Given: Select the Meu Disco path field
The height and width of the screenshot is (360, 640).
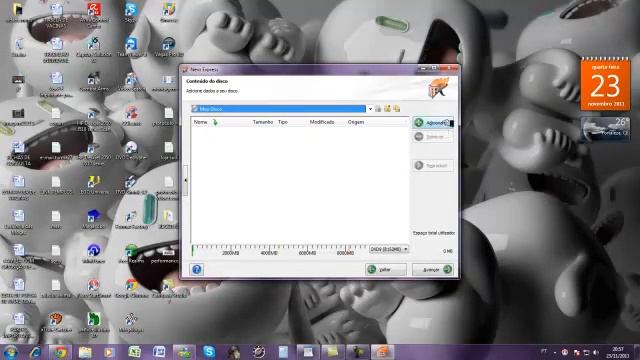Looking at the screenshot, I should (x=279, y=109).
